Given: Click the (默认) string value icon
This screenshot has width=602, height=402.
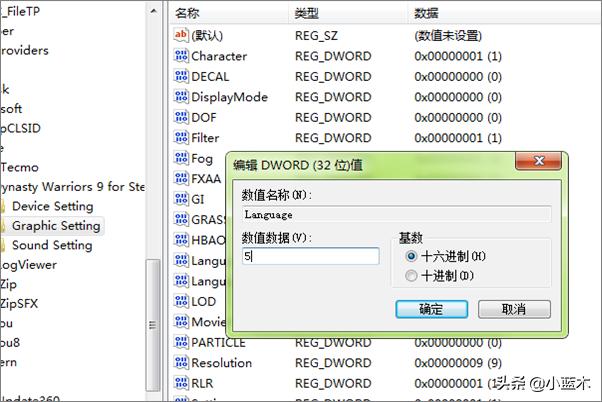Looking at the screenshot, I should 181,35.
